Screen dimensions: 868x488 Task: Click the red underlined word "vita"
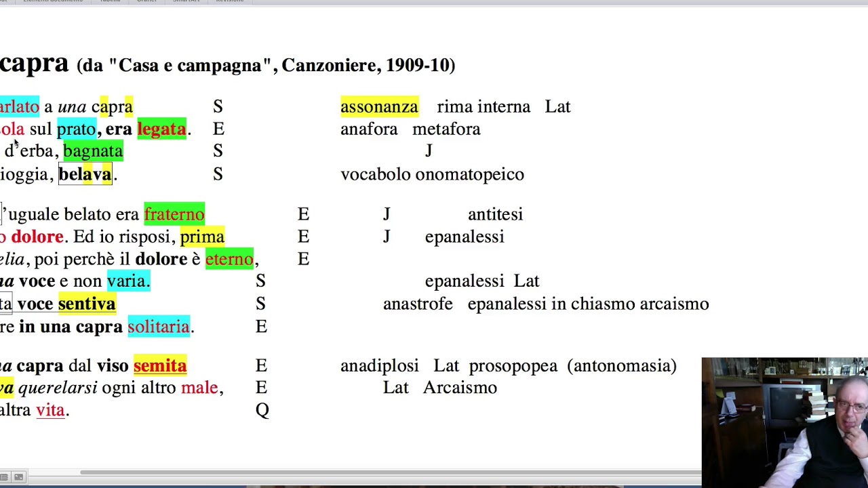(50, 410)
